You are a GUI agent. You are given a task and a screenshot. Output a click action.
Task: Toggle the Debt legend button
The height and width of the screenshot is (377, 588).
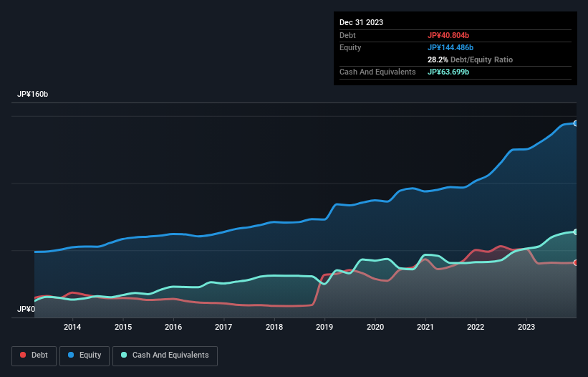(x=33, y=355)
